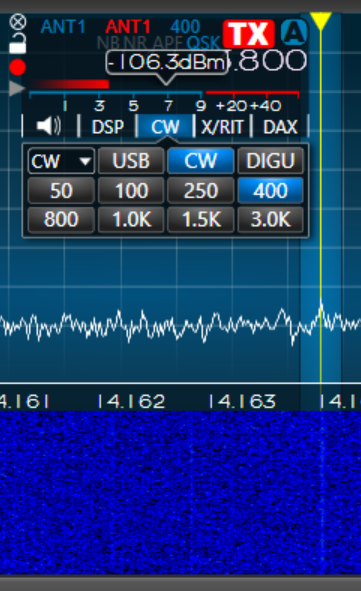Set filter width to 50

(x=61, y=190)
